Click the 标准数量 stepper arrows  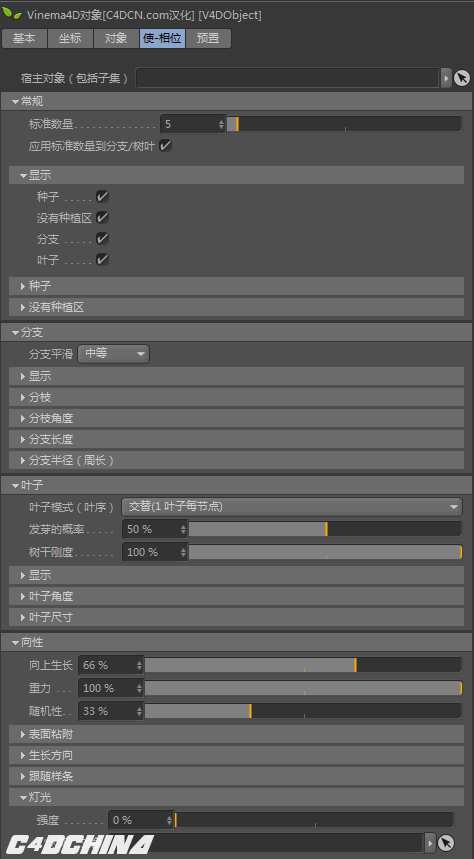(x=221, y=124)
